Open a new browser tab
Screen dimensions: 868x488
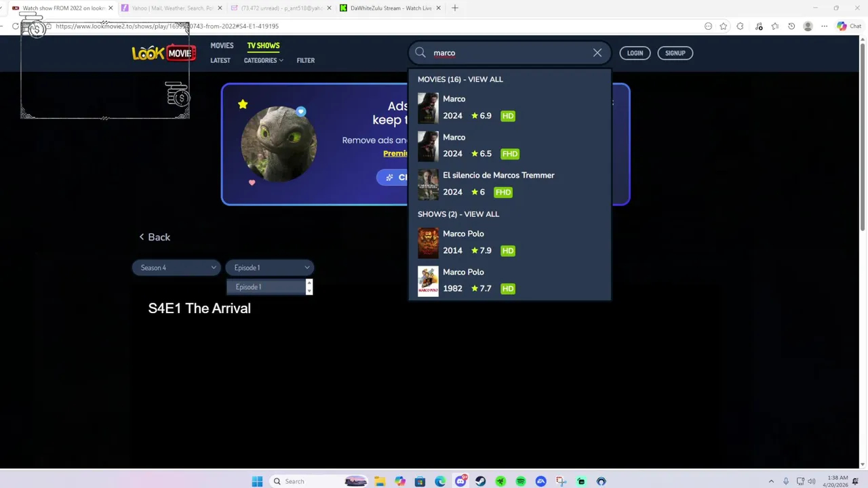tap(455, 8)
